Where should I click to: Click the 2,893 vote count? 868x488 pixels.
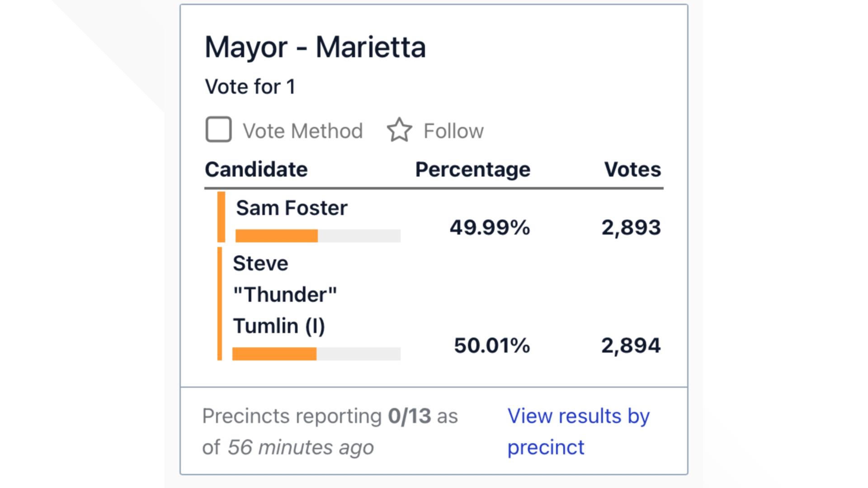pos(631,227)
